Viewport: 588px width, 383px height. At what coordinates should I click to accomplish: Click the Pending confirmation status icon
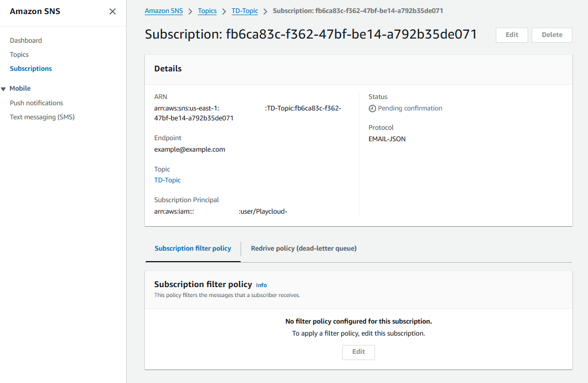coord(372,108)
